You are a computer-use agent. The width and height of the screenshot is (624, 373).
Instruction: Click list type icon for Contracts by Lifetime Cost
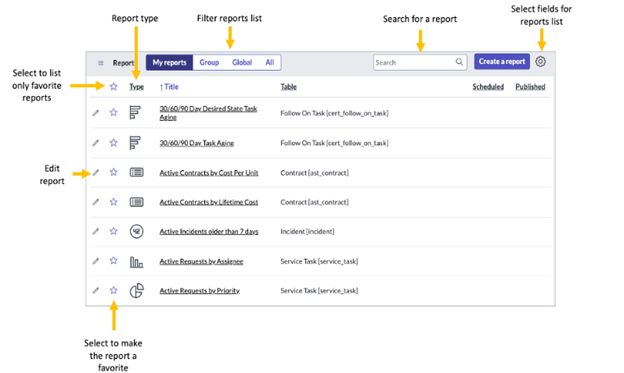tap(136, 202)
